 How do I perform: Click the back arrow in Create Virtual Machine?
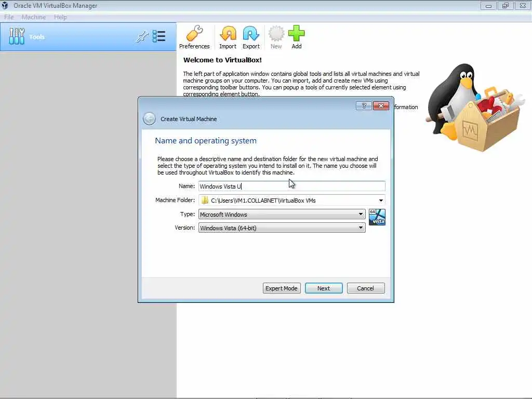pos(149,119)
